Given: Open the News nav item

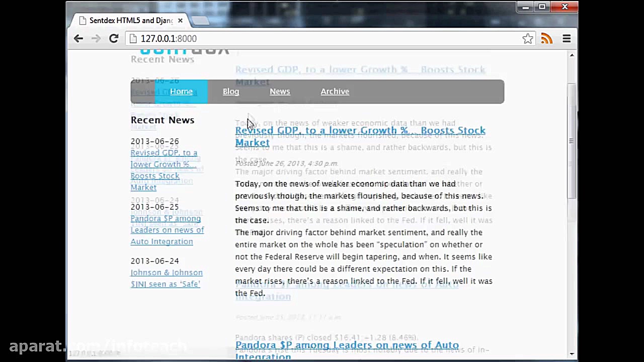Looking at the screenshot, I should pos(280,92).
